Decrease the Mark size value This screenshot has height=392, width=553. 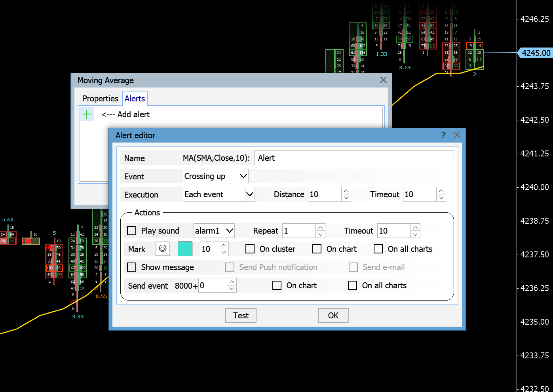[224, 253]
